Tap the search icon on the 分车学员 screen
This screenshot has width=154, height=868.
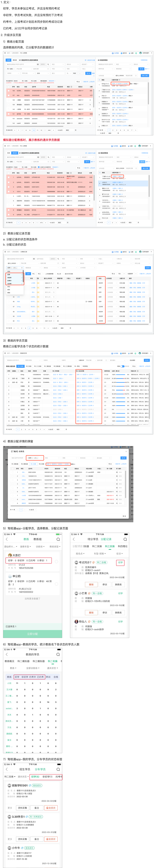click(58, 770)
